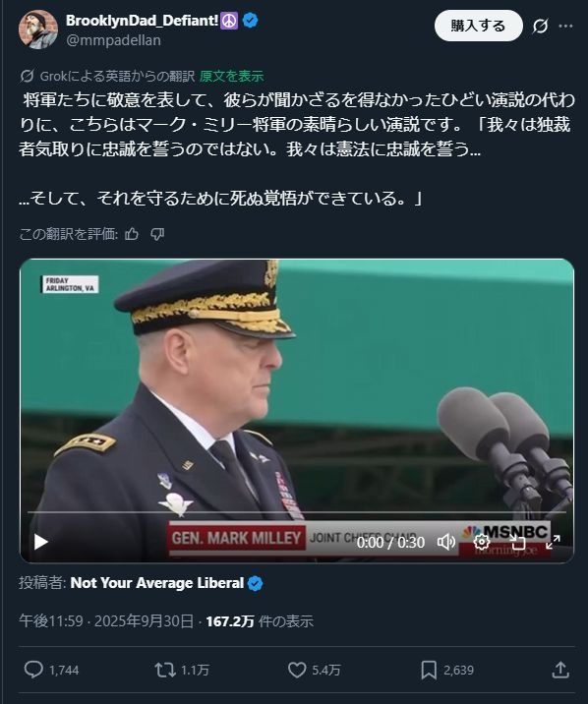Mute the video volume icon
This screenshot has width=588, height=704.
point(445,543)
